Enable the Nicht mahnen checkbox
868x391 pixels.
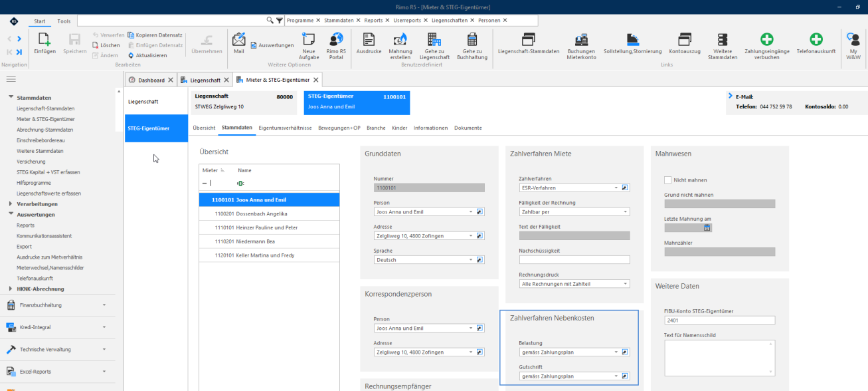click(668, 180)
